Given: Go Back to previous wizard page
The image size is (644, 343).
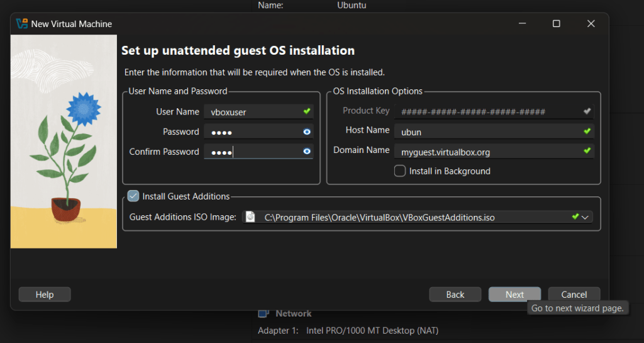Looking at the screenshot, I should (455, 295).
